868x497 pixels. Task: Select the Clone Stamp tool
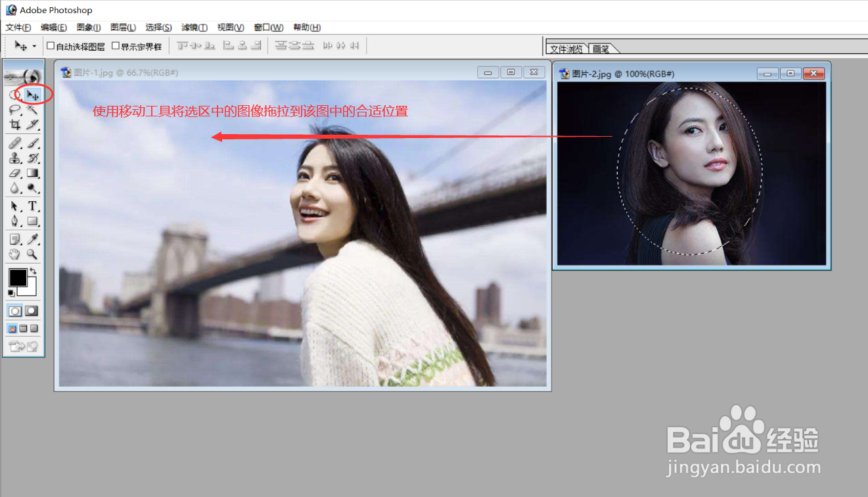(14, 158)
